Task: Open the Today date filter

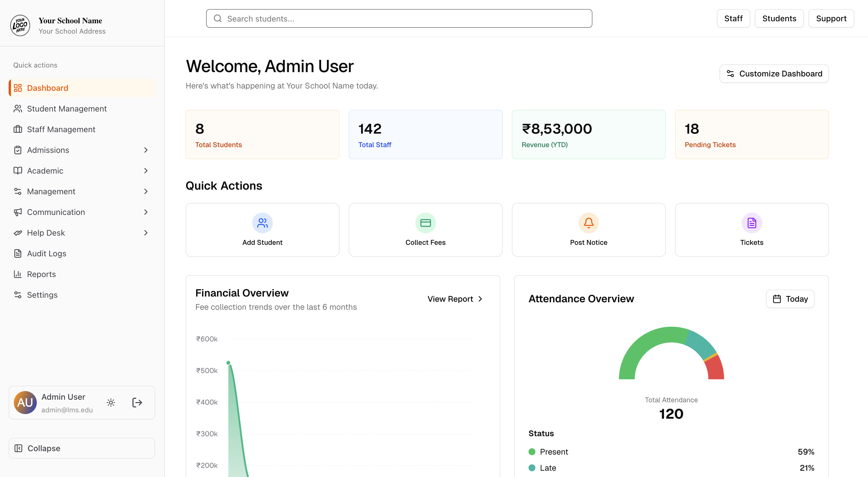Action: pyautogui.click(x=790, y=299)
